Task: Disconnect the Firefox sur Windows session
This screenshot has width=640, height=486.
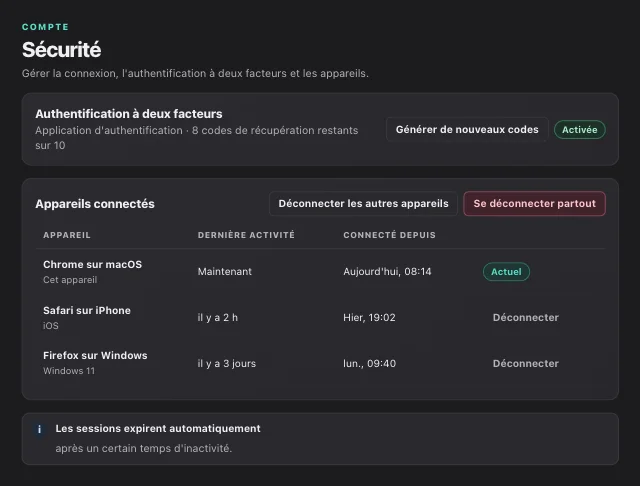Action: [526, 364]
